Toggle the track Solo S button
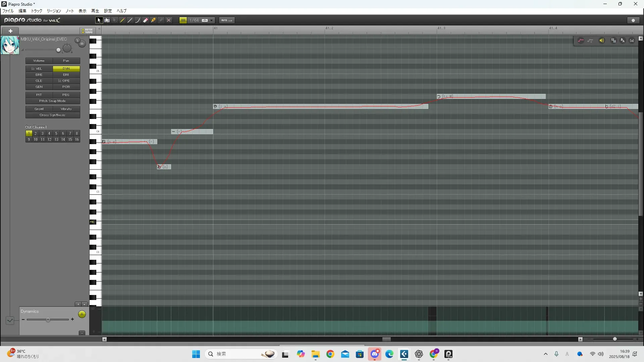 (77, 41)
